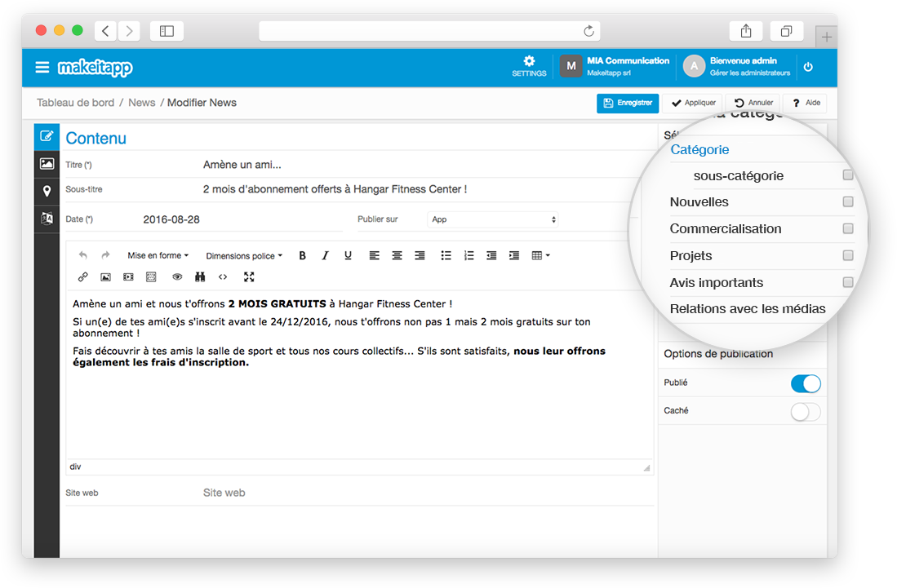Turn off the Publié switch

(x=806, y=383)
